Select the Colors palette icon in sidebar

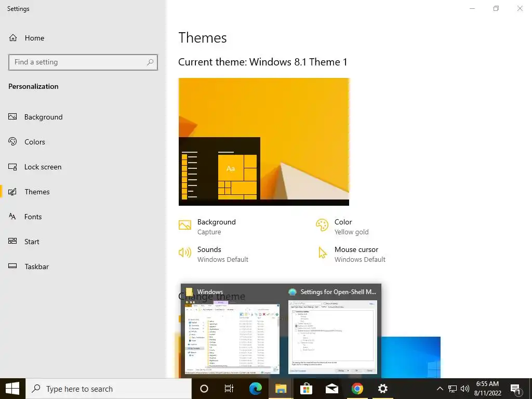click(12, 141)
